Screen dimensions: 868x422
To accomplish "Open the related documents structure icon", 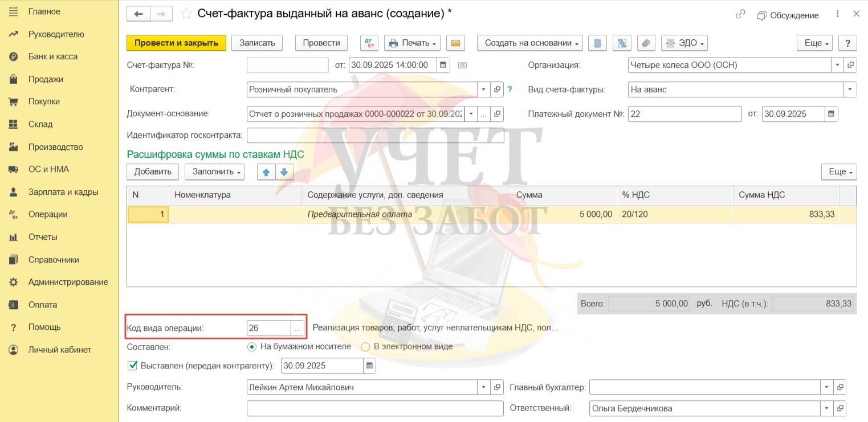I will 622,43.
